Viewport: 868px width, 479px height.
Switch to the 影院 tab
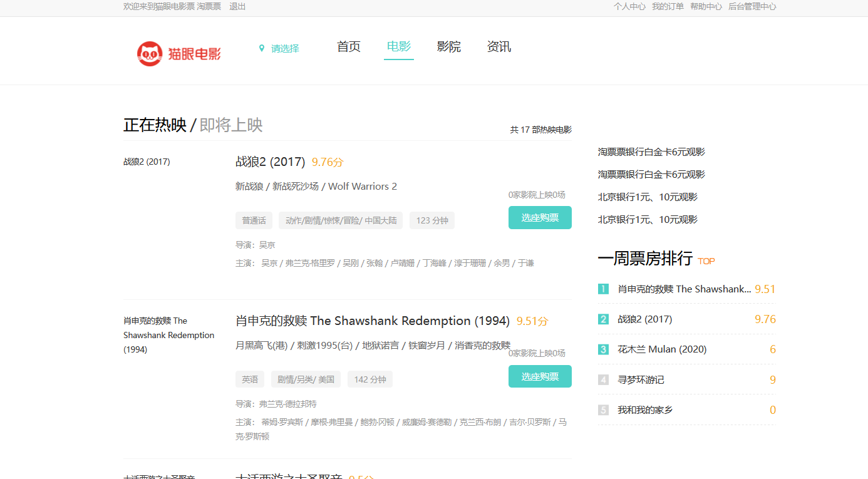click(x=448, y=47)
